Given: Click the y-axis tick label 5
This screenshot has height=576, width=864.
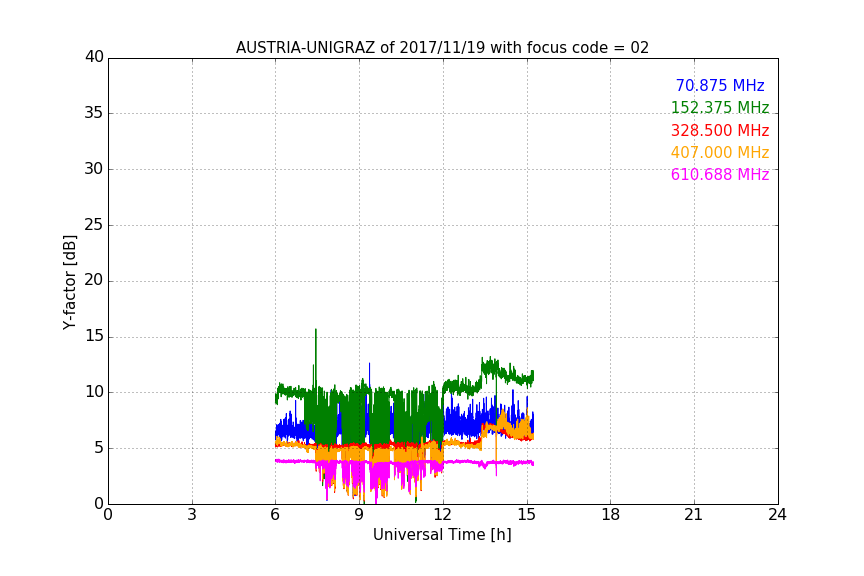Looking at the screenshot, I should 99,448.
